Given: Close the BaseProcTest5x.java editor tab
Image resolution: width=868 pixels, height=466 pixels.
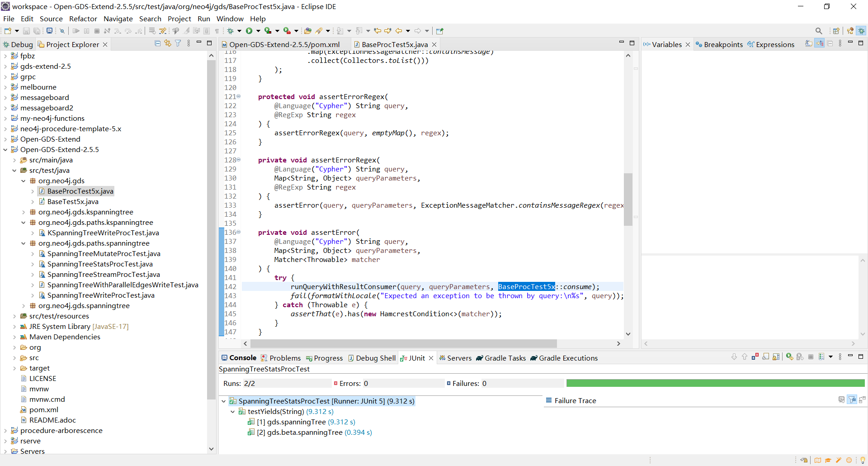Looking at the screenshot, I should (434, 44).
